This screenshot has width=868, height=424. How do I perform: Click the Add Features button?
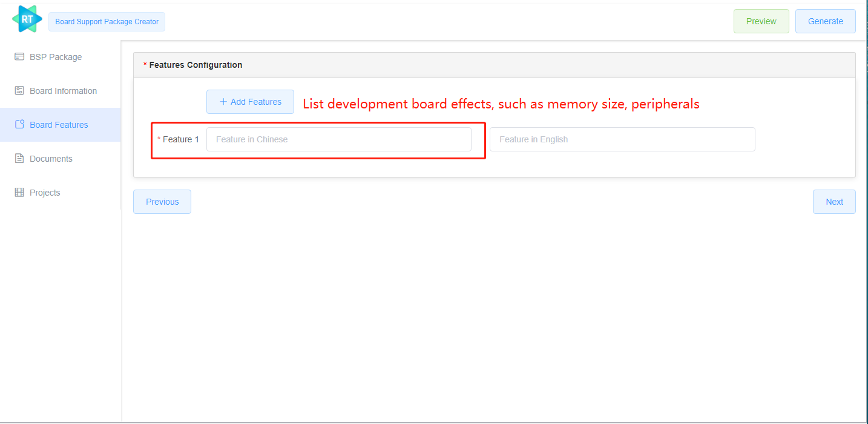coord(250,101)
